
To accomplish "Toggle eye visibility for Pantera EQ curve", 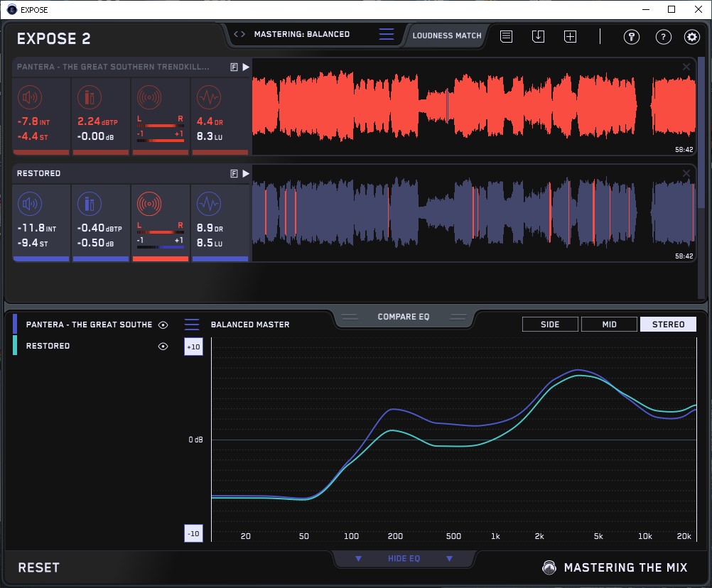I will click(163, 325).
